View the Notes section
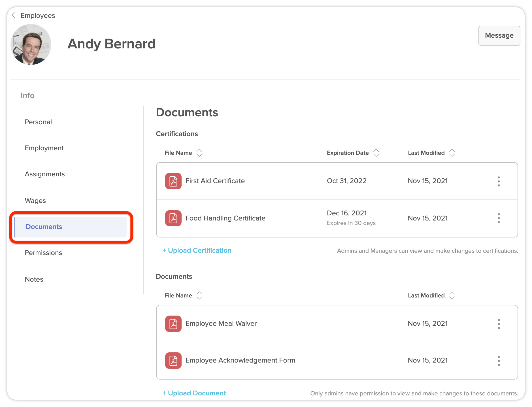 (x=34, y=279)
